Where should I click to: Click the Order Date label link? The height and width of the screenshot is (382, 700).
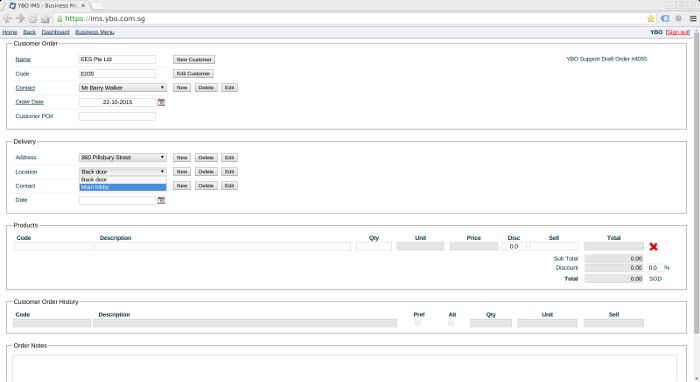pos(29,102)
